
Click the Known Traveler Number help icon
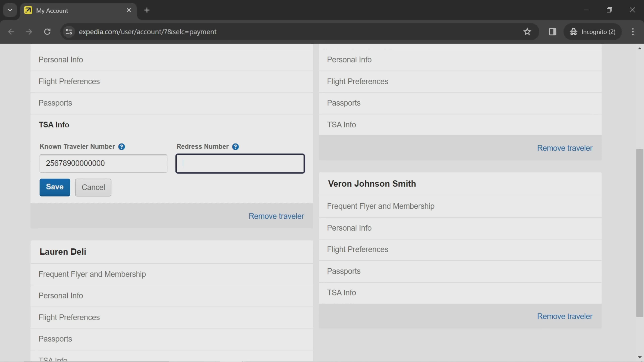tap(121, 147)
